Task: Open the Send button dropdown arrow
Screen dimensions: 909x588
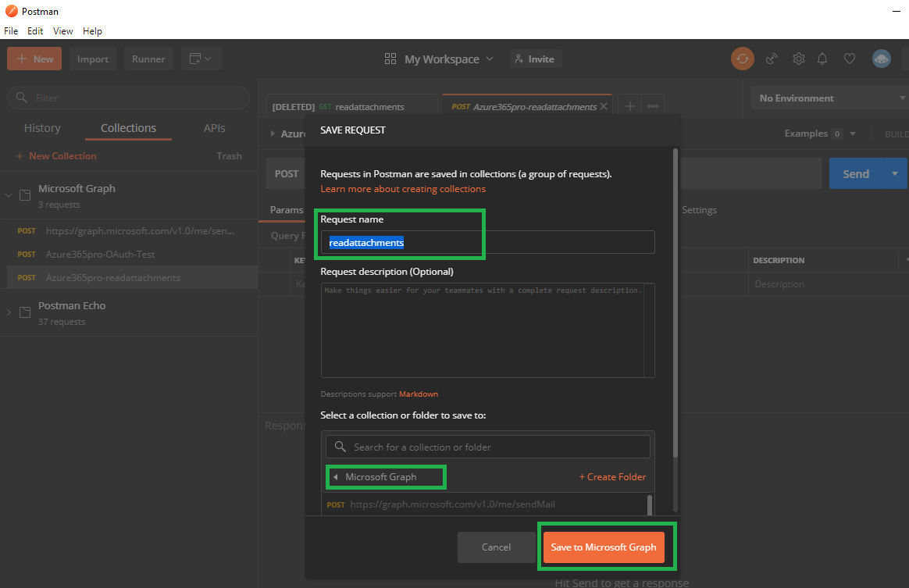Action: 894,173
